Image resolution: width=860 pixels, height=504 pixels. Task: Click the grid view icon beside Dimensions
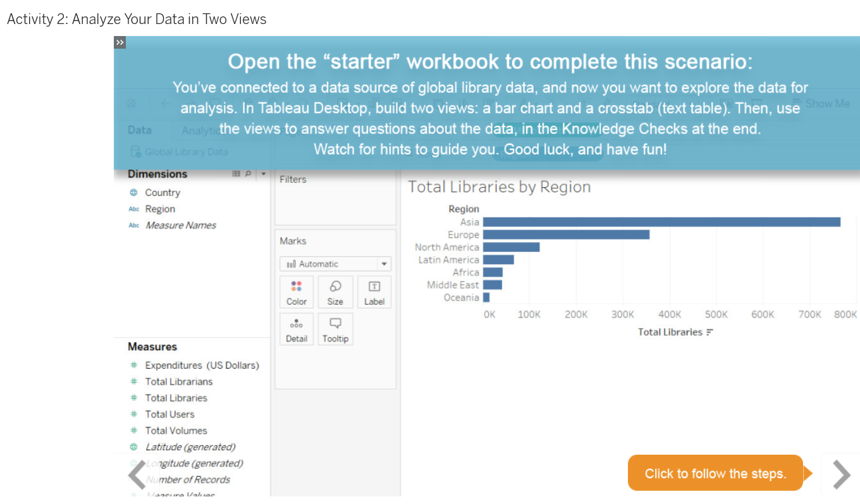[x=236, y=174]
